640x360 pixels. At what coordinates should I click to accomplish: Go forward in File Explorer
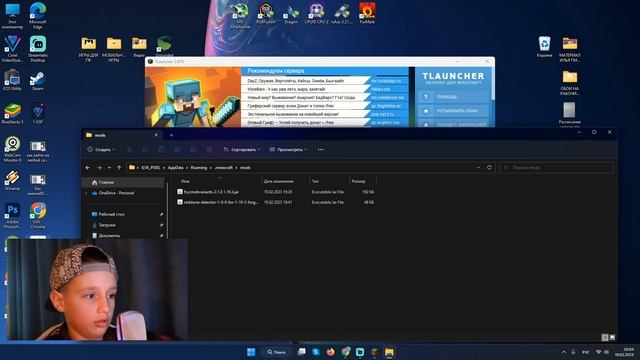(x=99, y=168)
